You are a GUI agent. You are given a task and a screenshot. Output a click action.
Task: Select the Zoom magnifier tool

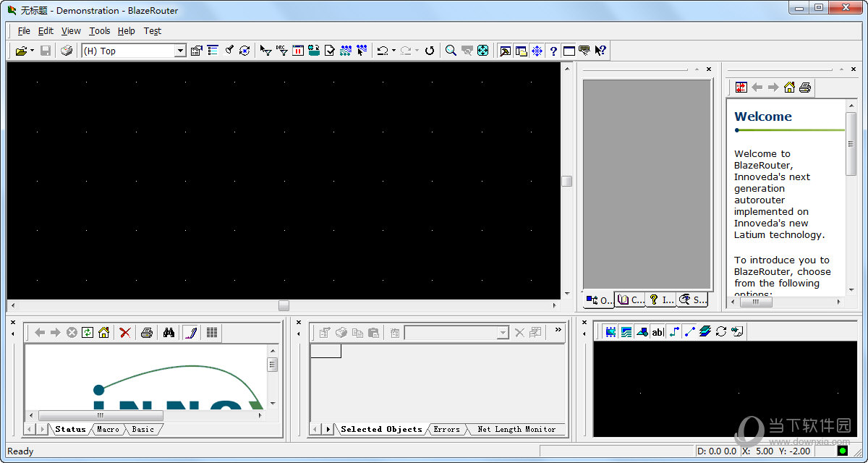point(451,51)
